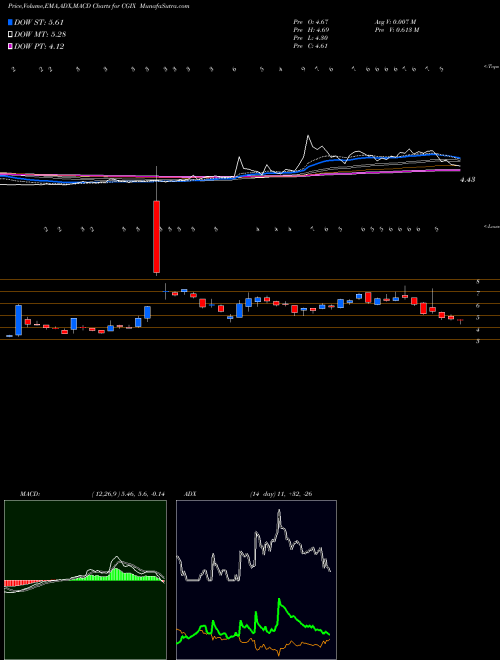Click price axis label 5
This screenshot has width=500, height=660.
click(x=478, y=318)
